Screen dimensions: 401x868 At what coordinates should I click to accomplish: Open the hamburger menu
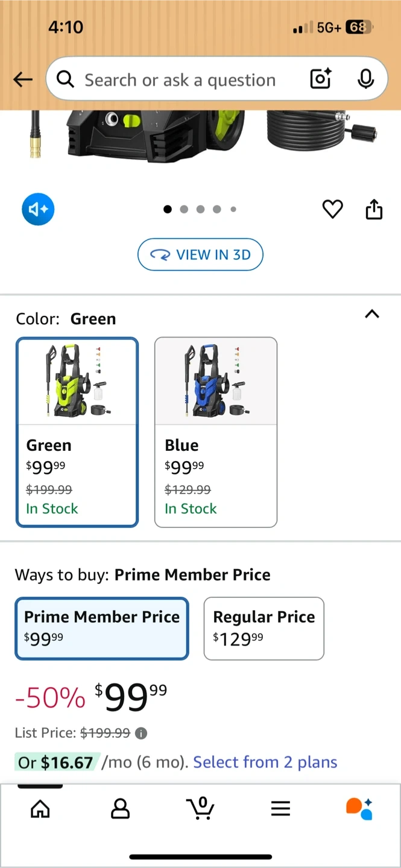[x=280, y=809]
